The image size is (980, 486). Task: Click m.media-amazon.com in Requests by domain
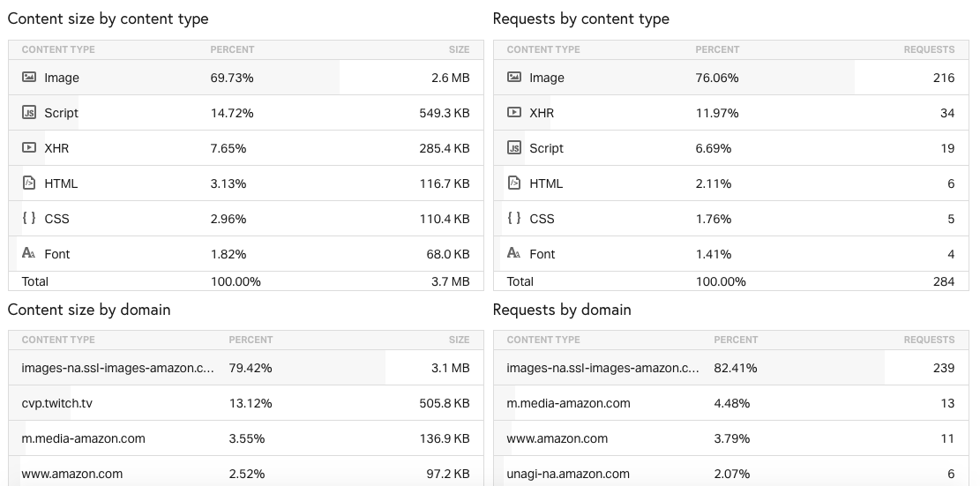pyautogui.click(x=568, y=403)
